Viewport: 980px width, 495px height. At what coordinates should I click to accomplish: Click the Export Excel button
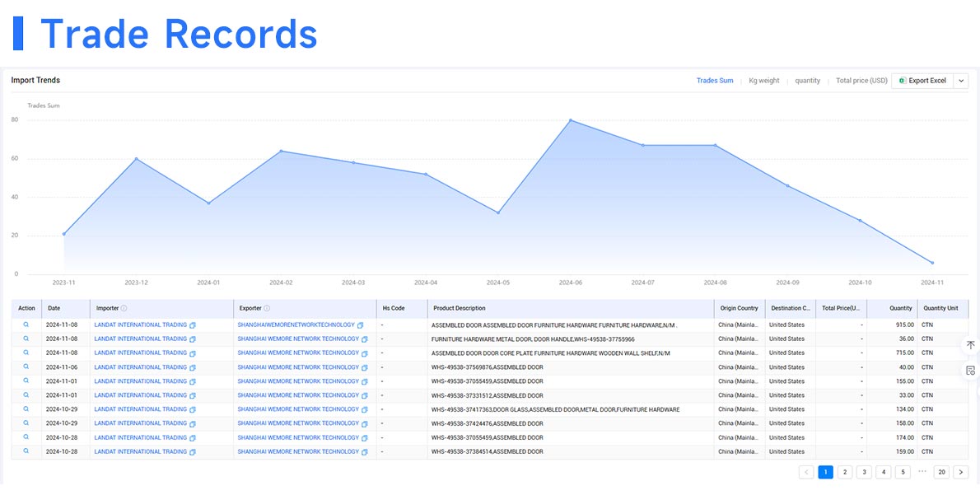[922, 81]
